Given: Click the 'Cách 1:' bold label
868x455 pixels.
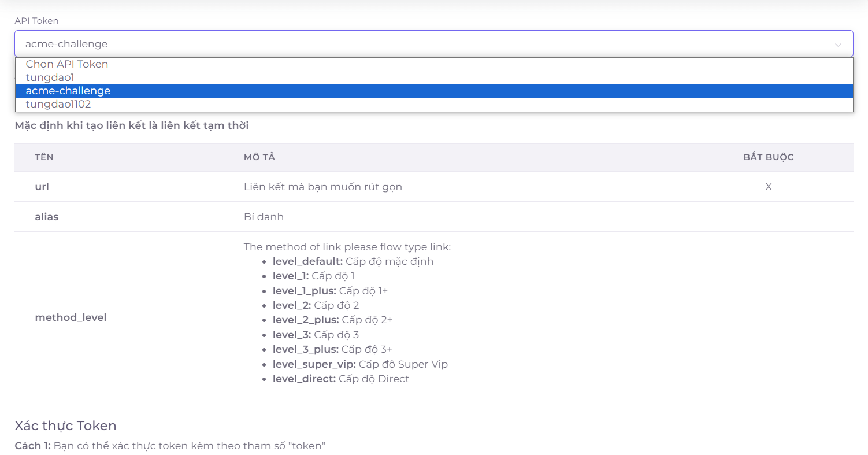Looking at the screenshot, I should [x=33, y=446].
